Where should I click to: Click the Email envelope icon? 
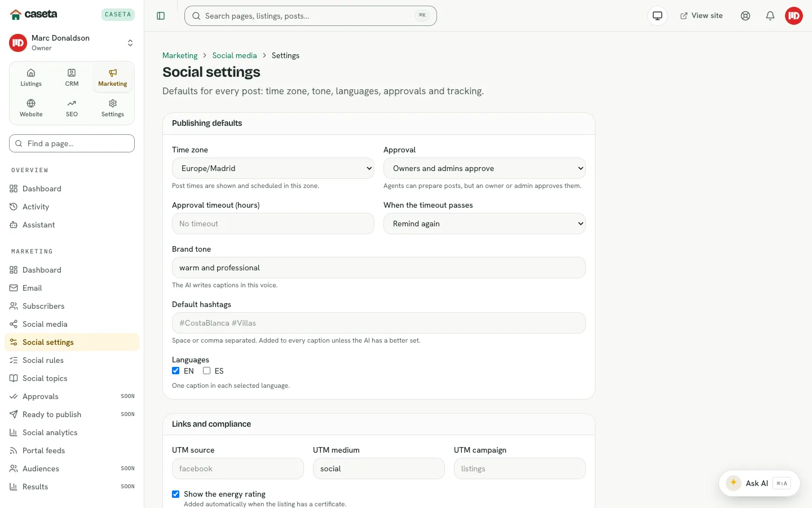[x=14, y=288]
